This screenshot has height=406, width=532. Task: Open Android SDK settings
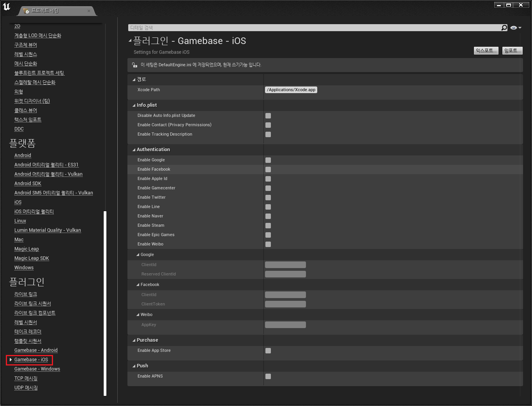28,184
